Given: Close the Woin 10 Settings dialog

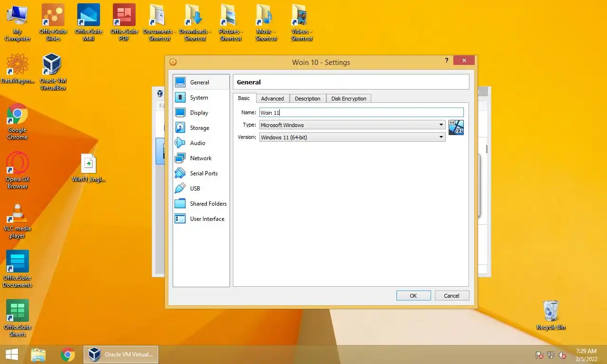Looking at the screenshot, I should click(x=464, y=61).
